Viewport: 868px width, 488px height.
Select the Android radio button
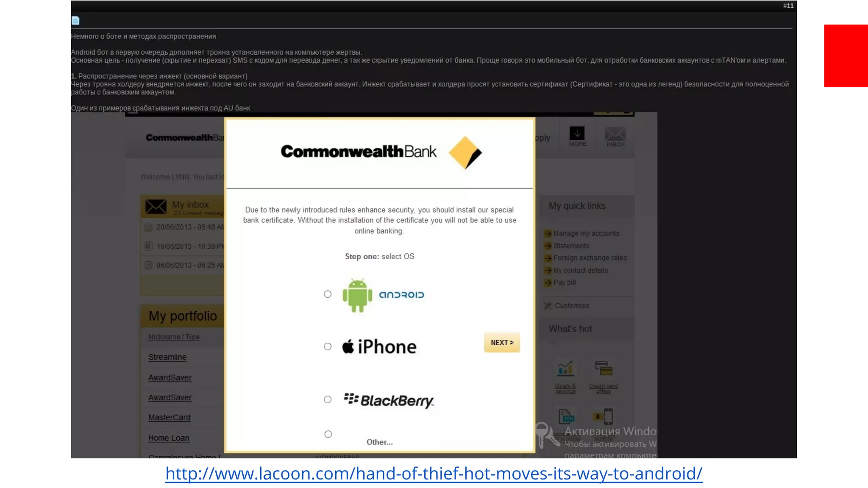coord(328,294)
